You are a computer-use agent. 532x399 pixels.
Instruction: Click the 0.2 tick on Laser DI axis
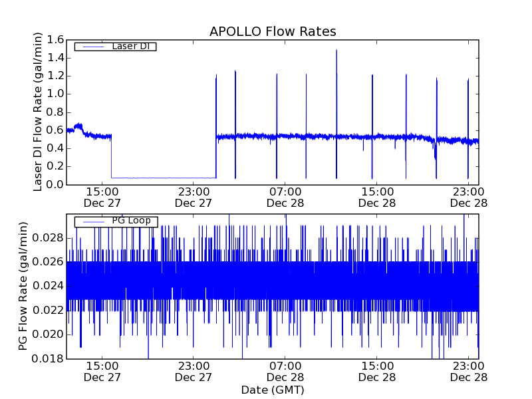point(55,166)
